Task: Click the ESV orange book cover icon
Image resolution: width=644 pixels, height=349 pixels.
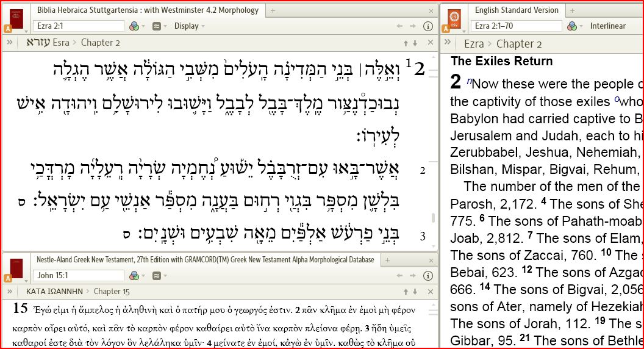Action: [x=454, y=19]
